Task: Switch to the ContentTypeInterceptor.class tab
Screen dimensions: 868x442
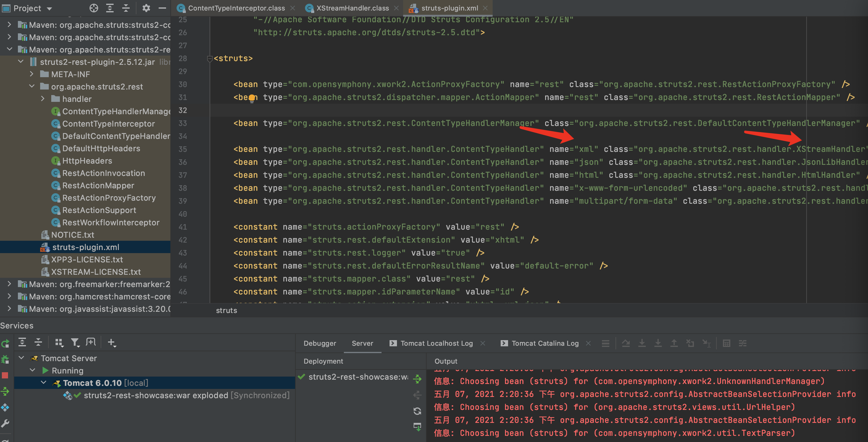Action: pyautogui.click(x=236, y=8)
